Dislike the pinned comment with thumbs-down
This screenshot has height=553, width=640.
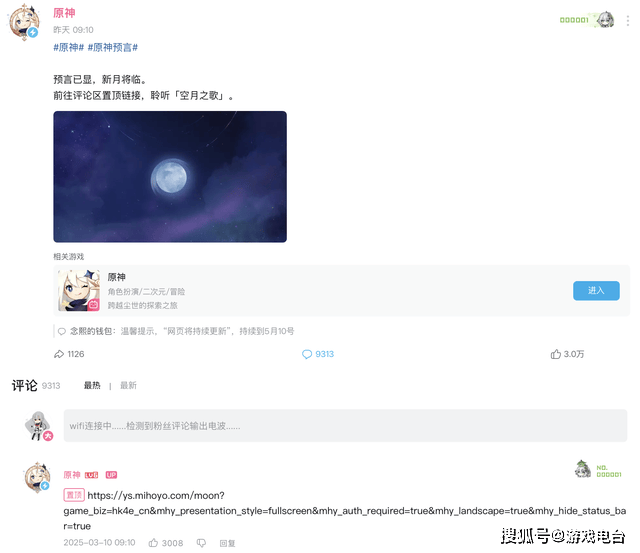click(x=201, y=543)
